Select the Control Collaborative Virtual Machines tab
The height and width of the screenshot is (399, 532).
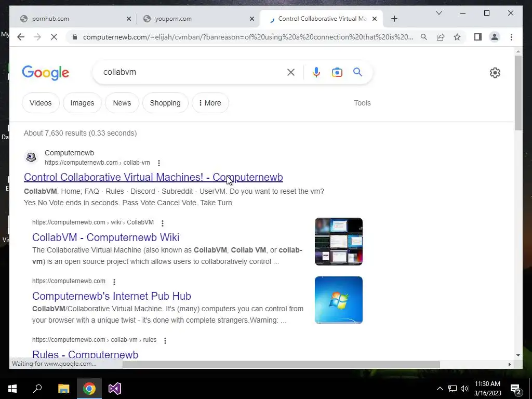(x=321, y=19)
